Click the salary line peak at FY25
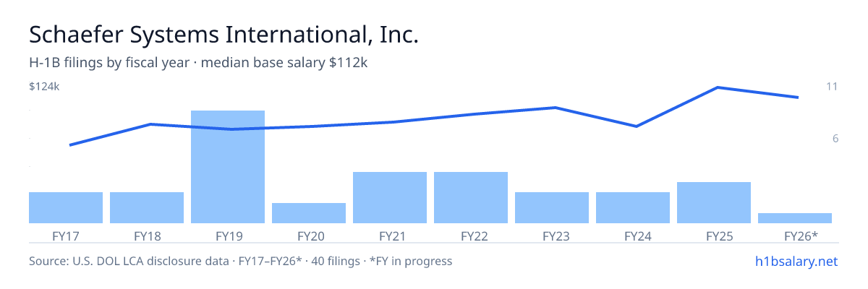The height and width of the screenshot is (289, 868). tap(717, 87)
